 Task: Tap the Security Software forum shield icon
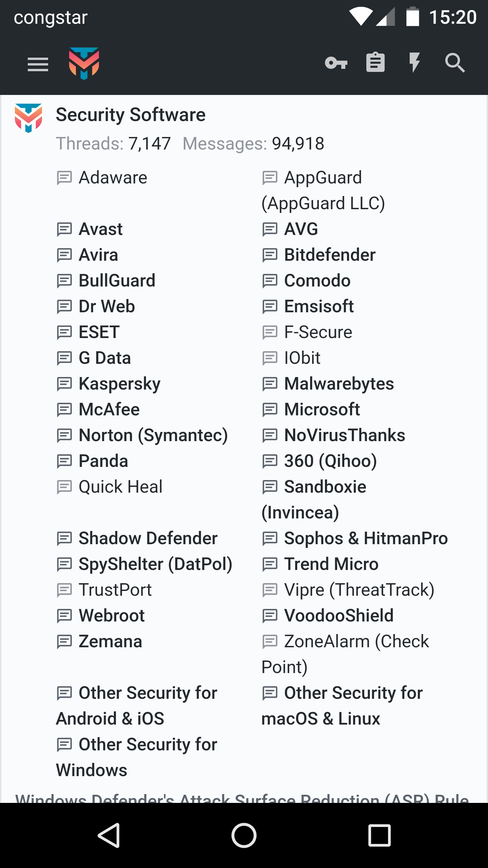pyautogui.click(x=28, y=118)
